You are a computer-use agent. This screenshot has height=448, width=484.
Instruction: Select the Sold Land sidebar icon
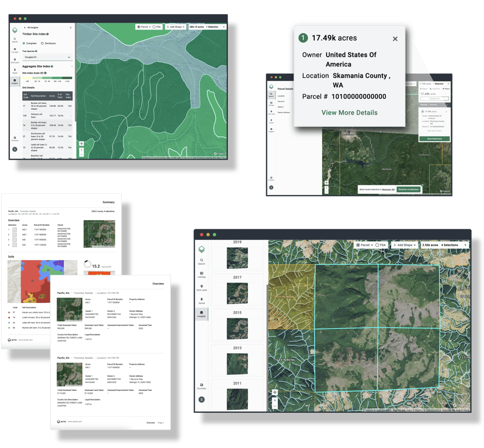[x=14, y=60]
